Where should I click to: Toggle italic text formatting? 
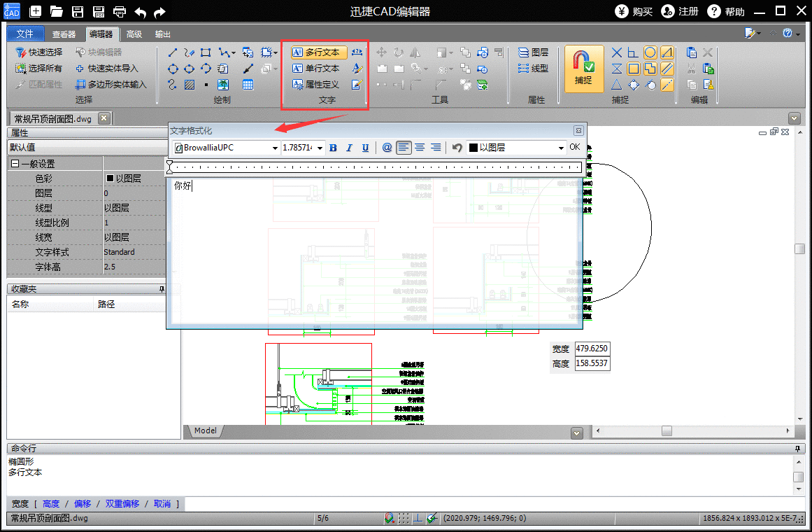pos(349,148)
